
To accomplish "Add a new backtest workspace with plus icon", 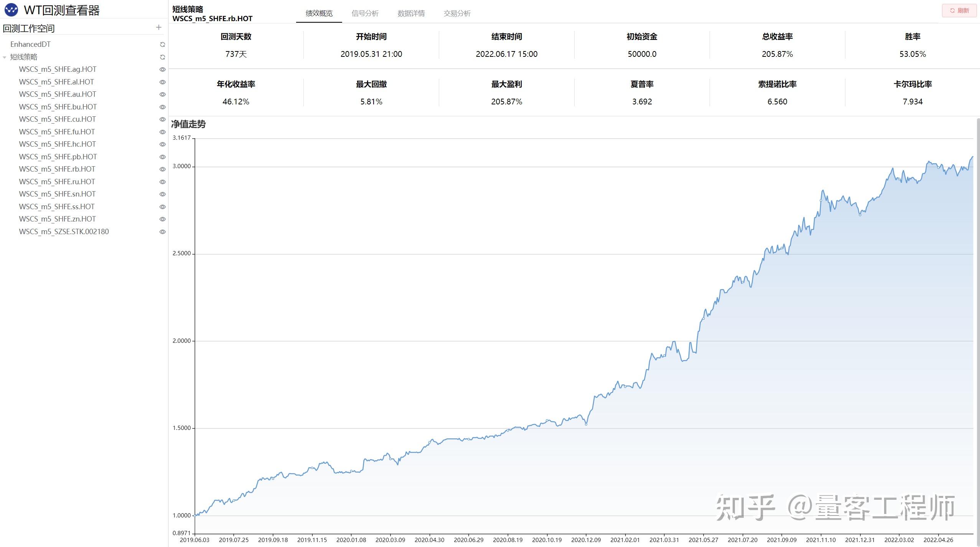I will point(159,27).
